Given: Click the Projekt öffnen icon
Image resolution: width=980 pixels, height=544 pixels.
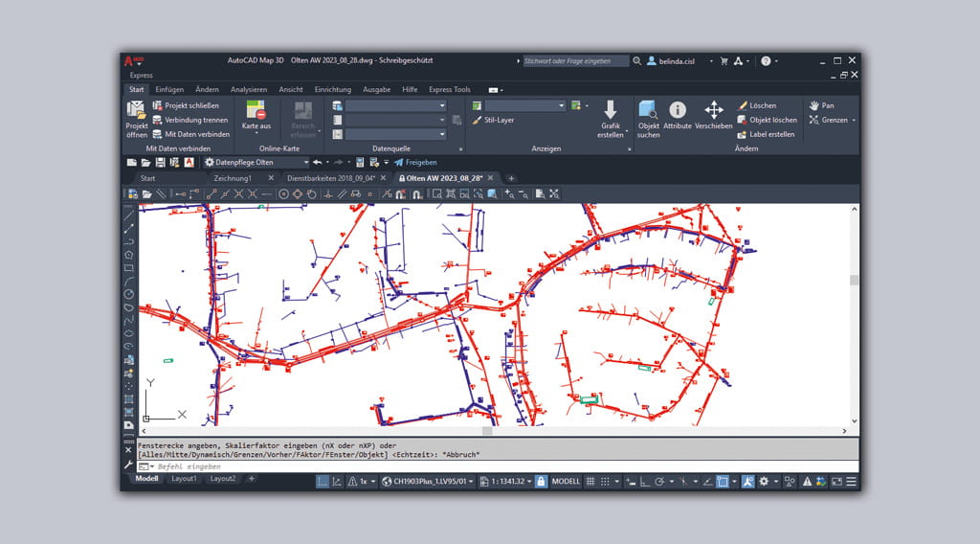Looking at the screenshot, I should tap(136, 110).
